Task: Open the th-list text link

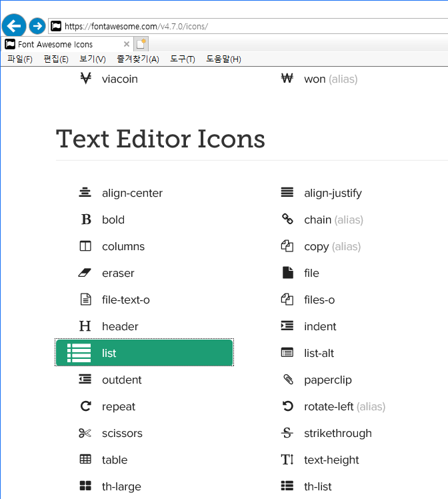Action: point(317,486)
